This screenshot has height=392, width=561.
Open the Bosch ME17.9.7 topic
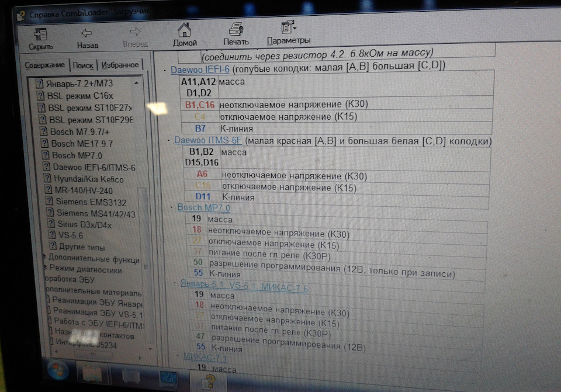point(82,144)
